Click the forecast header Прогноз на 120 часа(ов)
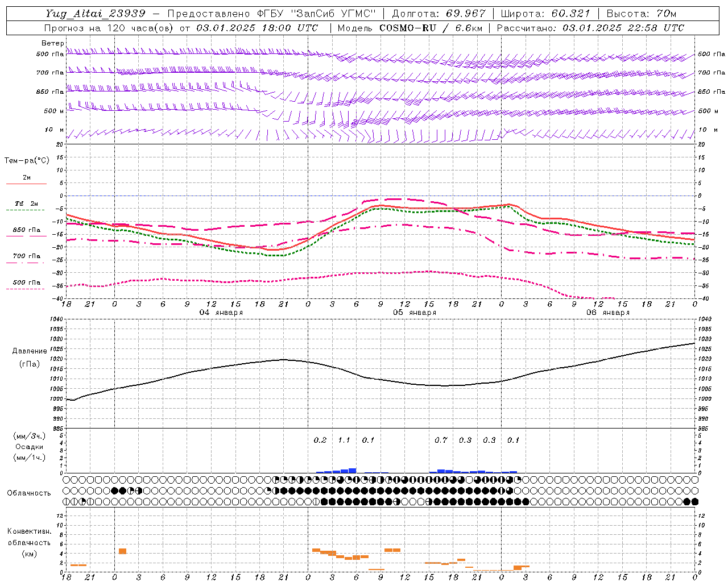This screenshot has width=728, height=582. tap(109, 28)
